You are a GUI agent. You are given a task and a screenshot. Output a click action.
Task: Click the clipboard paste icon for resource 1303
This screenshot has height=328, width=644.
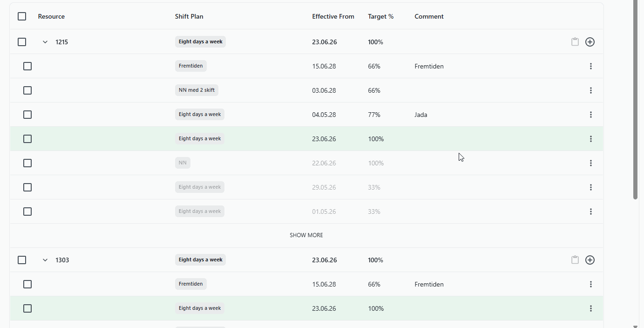tap(575, 260)
